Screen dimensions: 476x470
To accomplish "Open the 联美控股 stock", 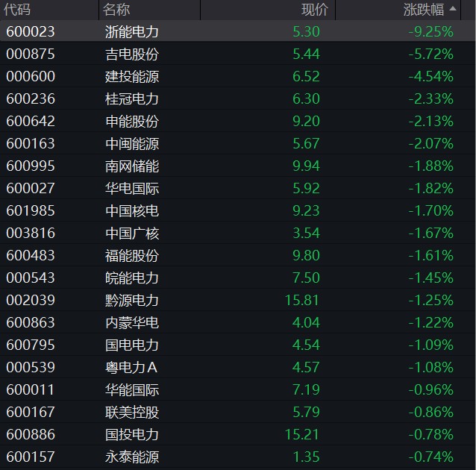I will [132, 412].
